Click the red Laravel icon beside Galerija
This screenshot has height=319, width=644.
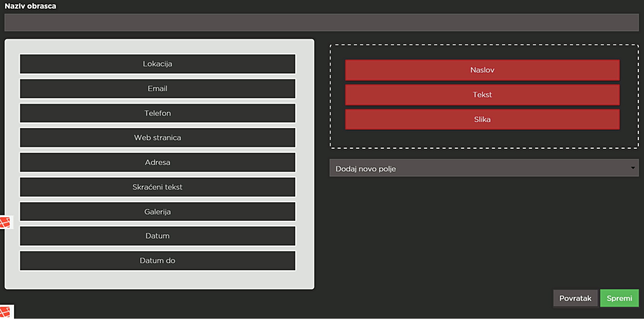coord(6,223)
